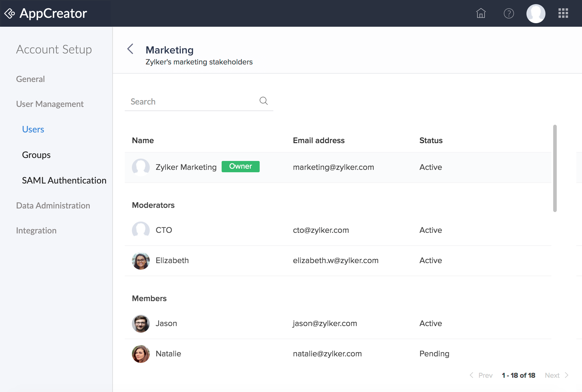Click inside the Search field

tap(178, 101)
